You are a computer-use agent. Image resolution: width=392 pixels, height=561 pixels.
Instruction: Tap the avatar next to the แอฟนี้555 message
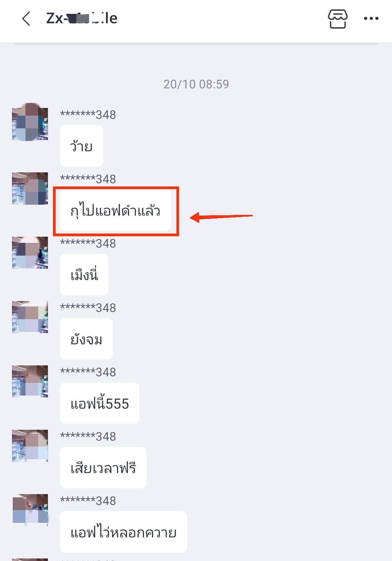[30, 381]
